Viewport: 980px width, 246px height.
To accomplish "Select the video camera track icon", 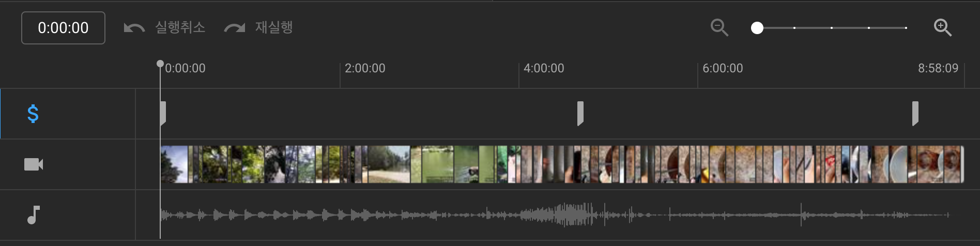I will click(x=34, y=164).
